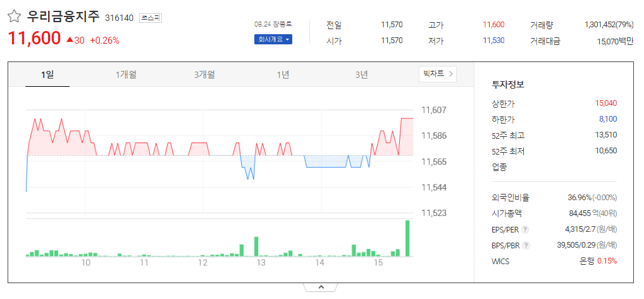The height and width of the screenshot is (299, 644).
Task: Click the 11,523 price axis label
Action: (434, 213)
